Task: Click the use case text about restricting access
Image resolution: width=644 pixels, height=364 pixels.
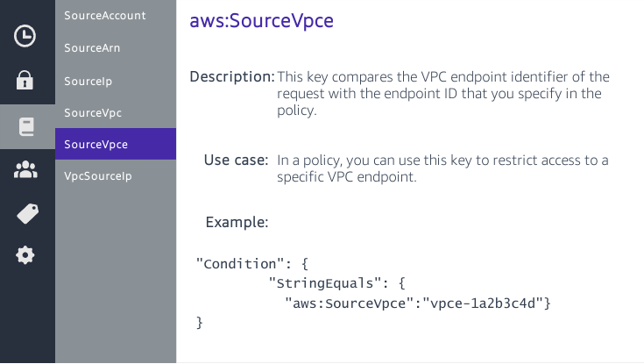Action: (442, 168)
